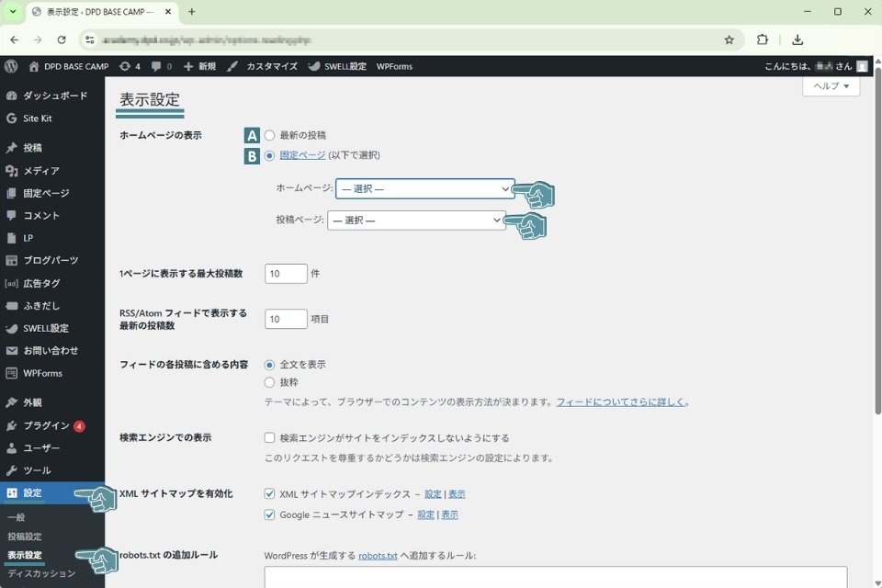Click the WordPress logo icon in admin bar

(x=11, y=66)
